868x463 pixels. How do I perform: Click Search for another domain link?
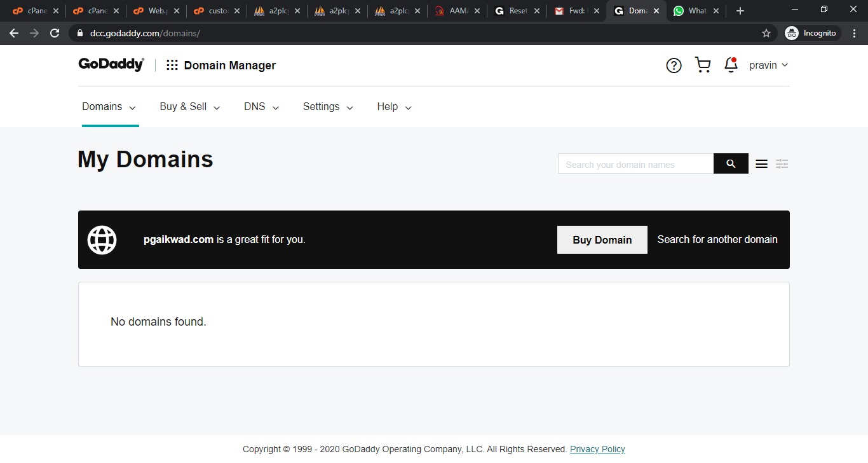click(717, 240)
